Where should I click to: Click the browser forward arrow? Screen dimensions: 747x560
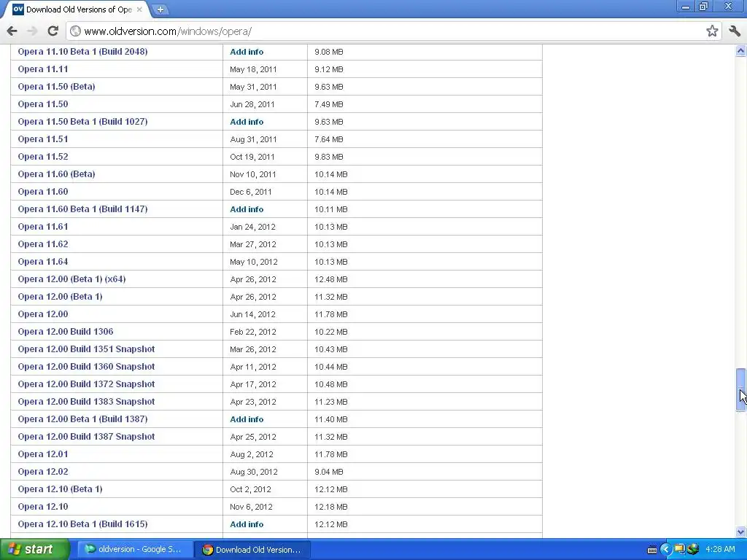click(x=32, y=31)
